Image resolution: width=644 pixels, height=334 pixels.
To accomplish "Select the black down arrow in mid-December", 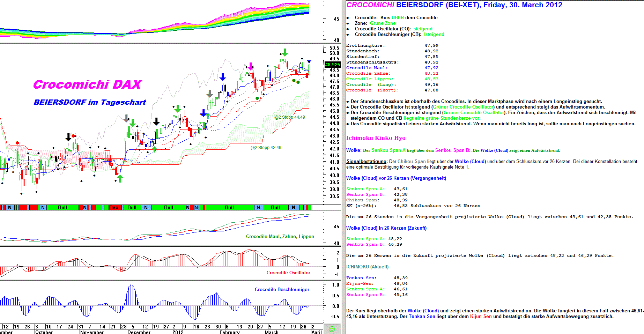I will 156,121.
